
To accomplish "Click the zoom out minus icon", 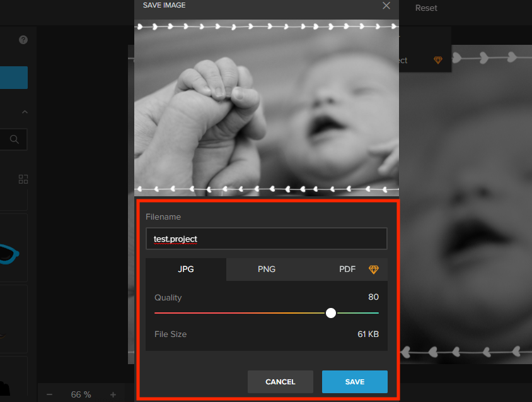I will click(49, 394).
